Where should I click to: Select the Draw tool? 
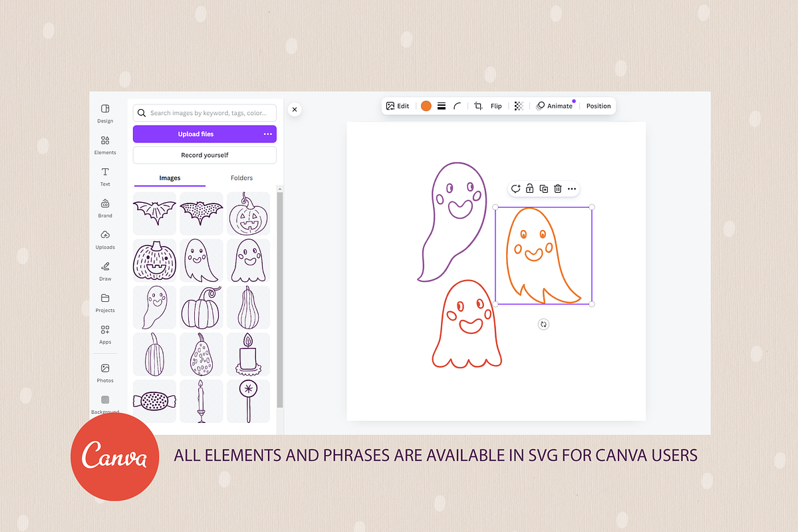coord(105,271)
